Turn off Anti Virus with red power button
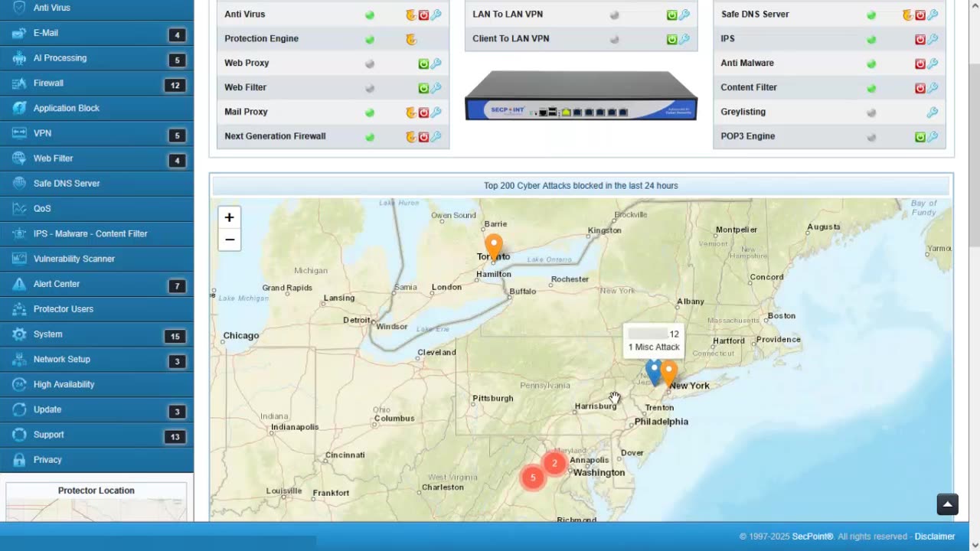 point(423,15)
